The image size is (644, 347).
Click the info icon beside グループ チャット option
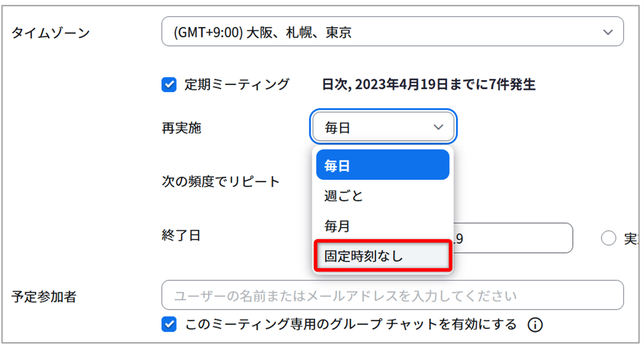pos(535,325)
